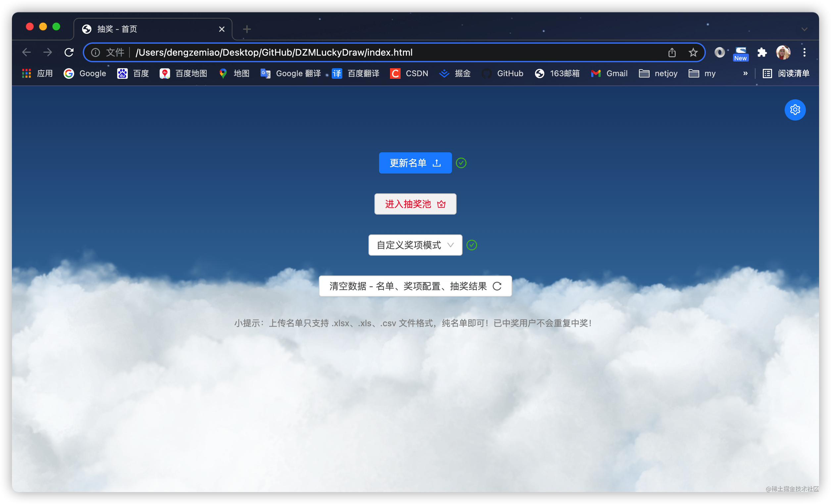Click the 更新名单 upload button
831x504 pixels.
point(415,163)
